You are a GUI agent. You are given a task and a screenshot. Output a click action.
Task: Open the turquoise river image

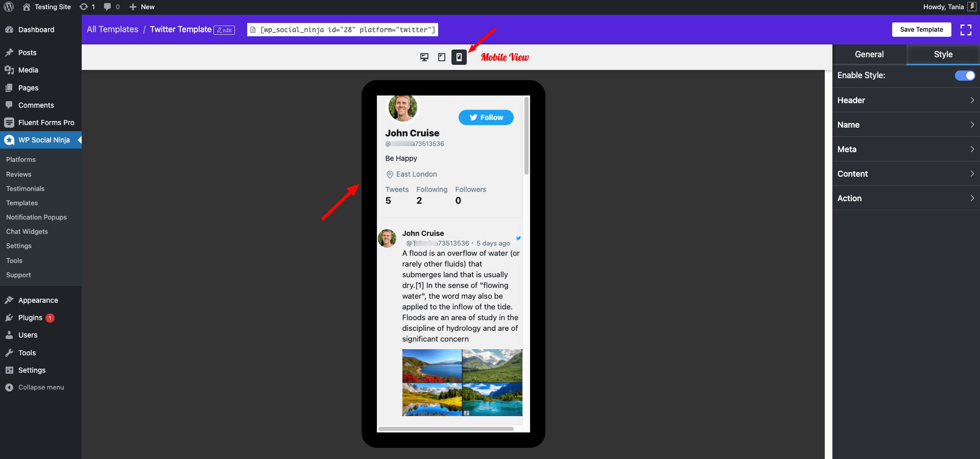(492, 399)
